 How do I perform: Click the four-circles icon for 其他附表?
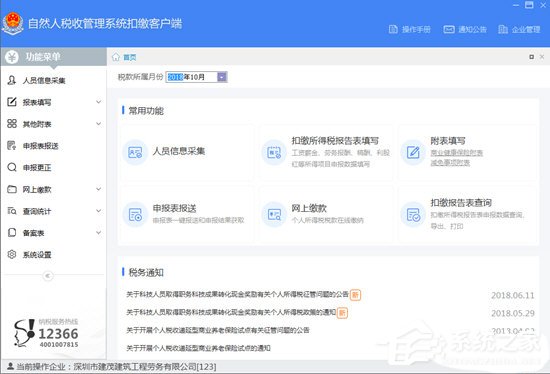12,123
